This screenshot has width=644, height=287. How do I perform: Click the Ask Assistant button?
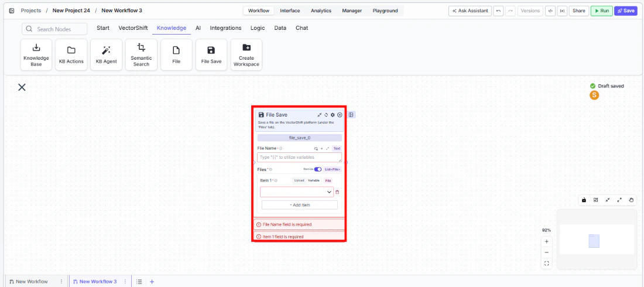[470, 11]
